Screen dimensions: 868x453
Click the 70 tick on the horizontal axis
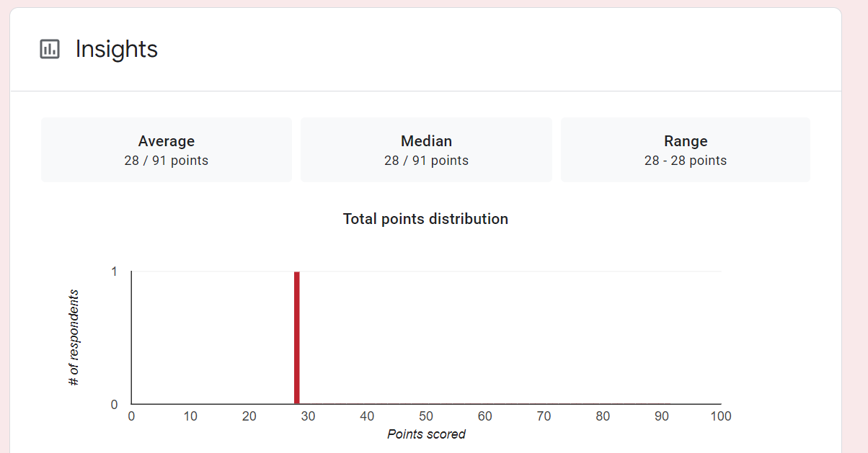pyautogui.click(x=544, y=416)
